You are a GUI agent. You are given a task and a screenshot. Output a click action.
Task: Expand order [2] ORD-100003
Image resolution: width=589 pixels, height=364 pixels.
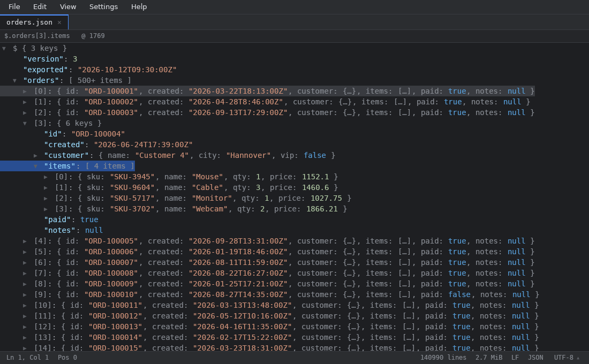(25, 113)
